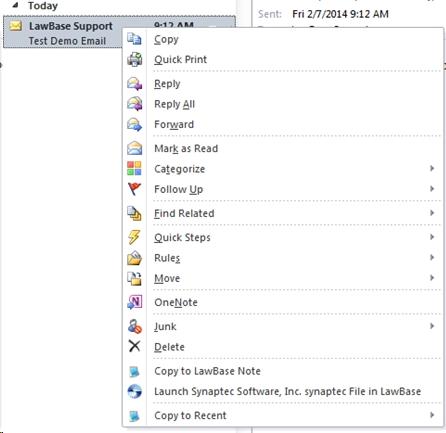446x433 pixels.
Task: Expand the Find Related submenu arrow
Action: click(x=432, y=213)
